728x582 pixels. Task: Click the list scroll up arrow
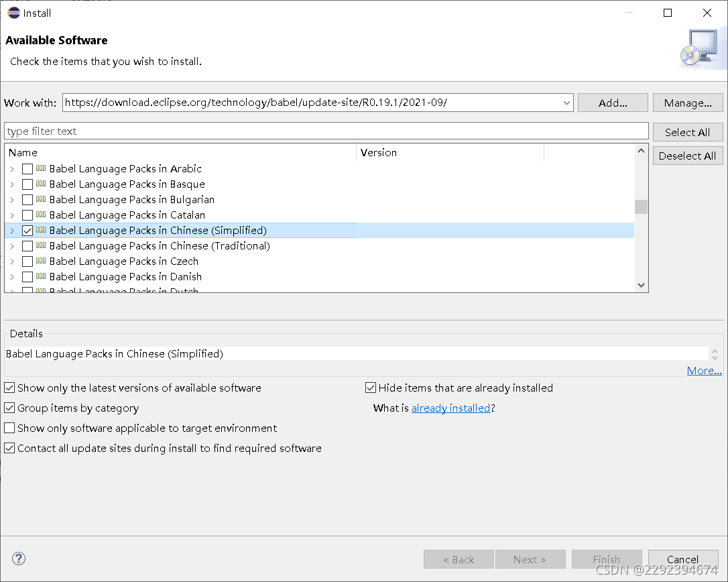tap(641, 151)
